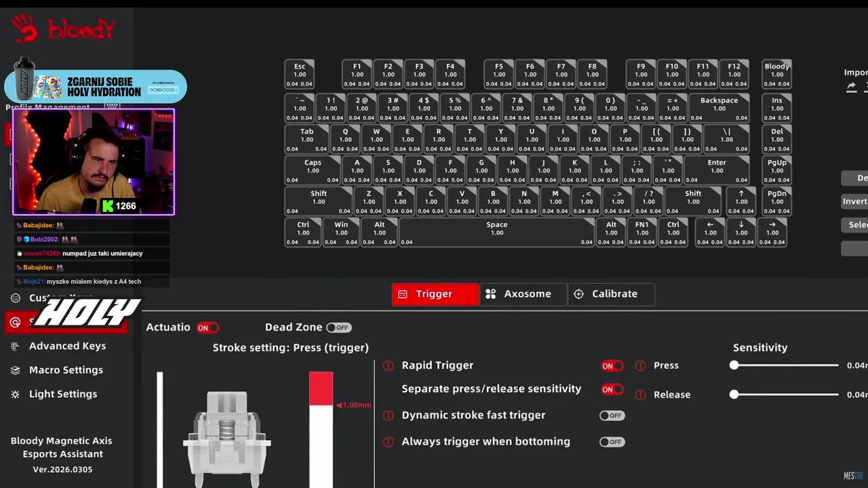This screenshot has height=488, width=868.
Task: Select the Win key on keyboard
Action: coord(341,232)
